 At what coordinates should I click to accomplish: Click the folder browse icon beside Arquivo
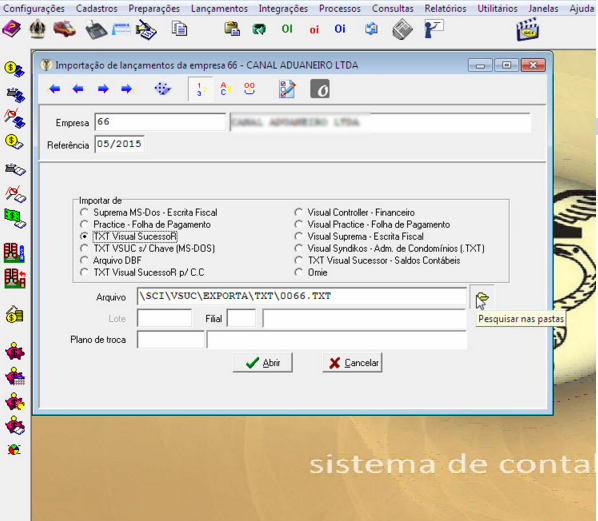point(482,297)
